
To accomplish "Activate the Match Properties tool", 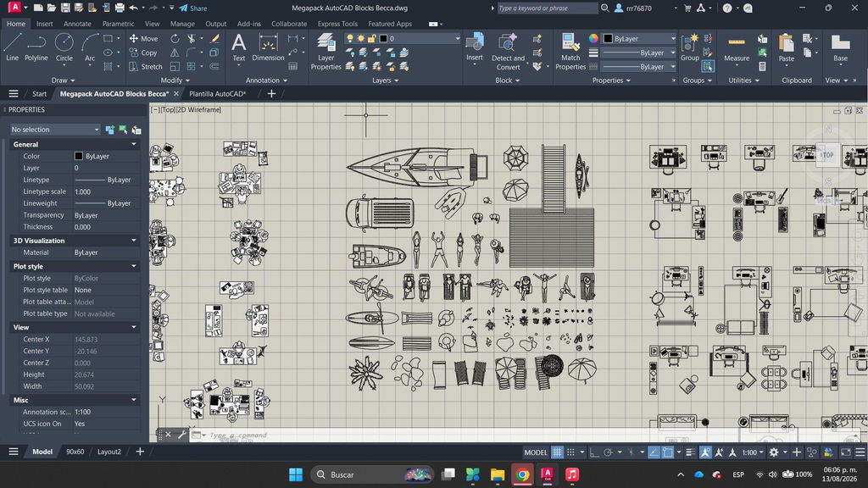I will (570, 52).
